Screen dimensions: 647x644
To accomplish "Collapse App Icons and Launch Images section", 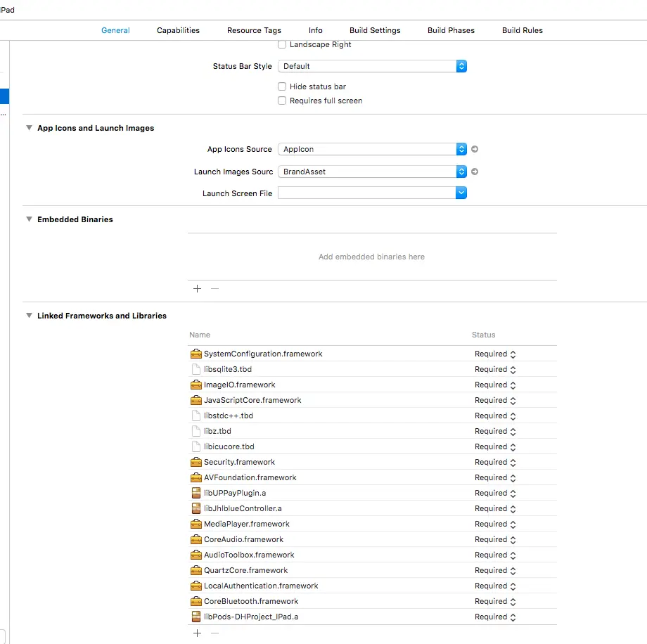I will click(29, 128).
